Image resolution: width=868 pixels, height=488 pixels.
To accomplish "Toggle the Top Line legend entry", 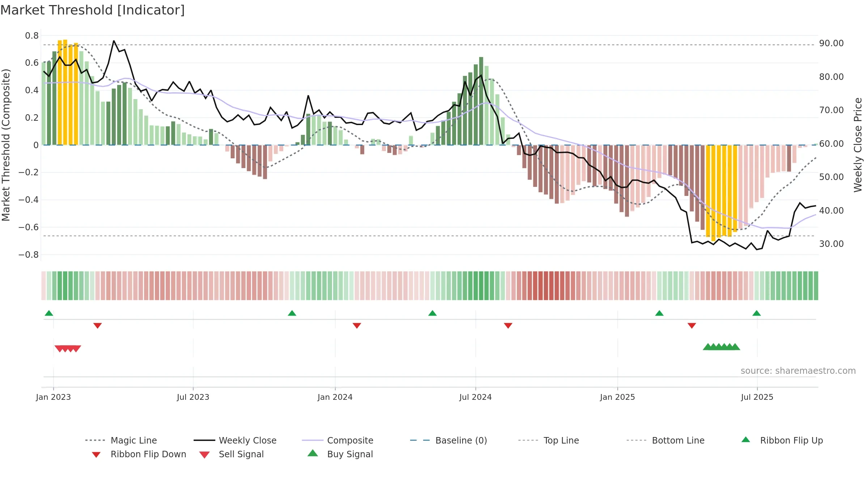I will coord(548,440).
